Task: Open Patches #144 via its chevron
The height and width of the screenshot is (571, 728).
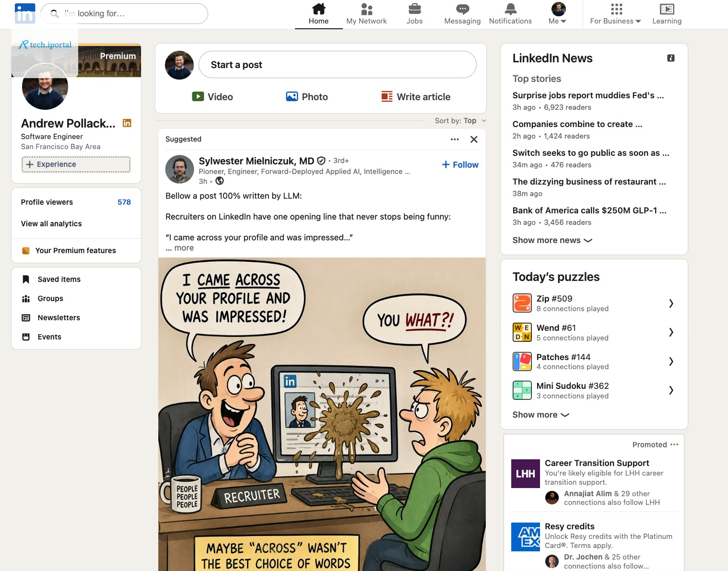Action: pyautogui.click(x=671, y=361)
